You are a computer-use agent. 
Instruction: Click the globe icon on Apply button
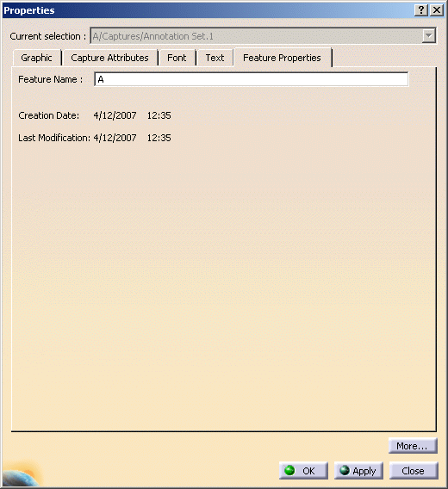(x=345, y=470)
